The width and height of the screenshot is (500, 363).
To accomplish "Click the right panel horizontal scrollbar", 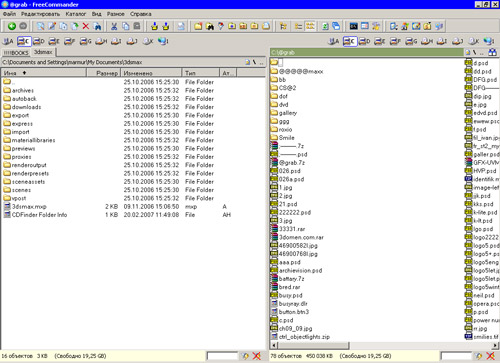I will 384,345.
